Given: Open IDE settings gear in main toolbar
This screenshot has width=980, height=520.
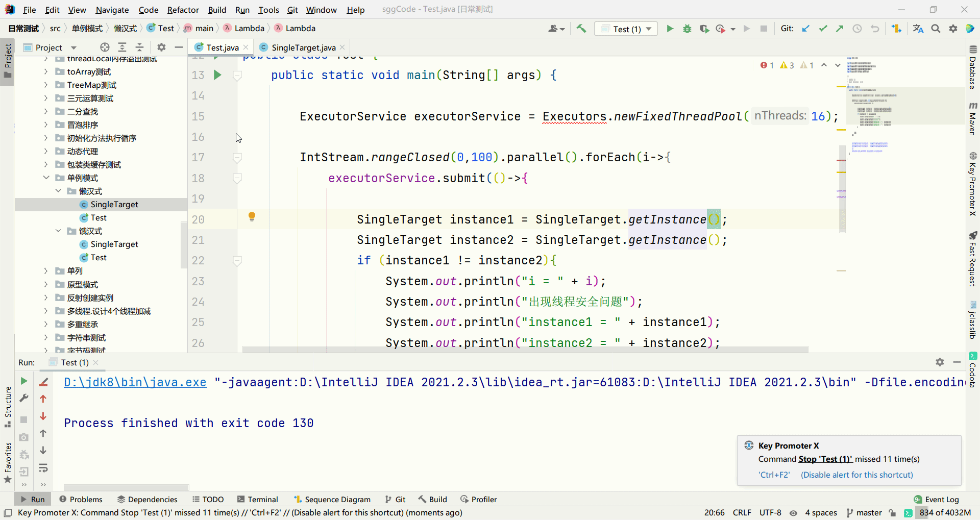Looking at the screenshot, I should coord(953,29).
